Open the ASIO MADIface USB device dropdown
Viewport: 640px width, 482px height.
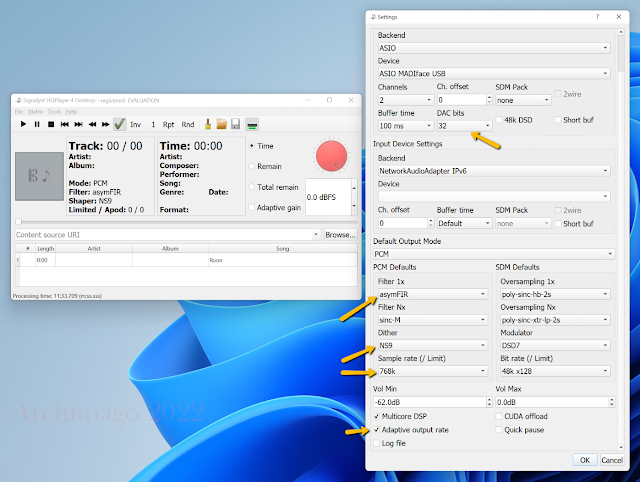click(x=494, y=73)
